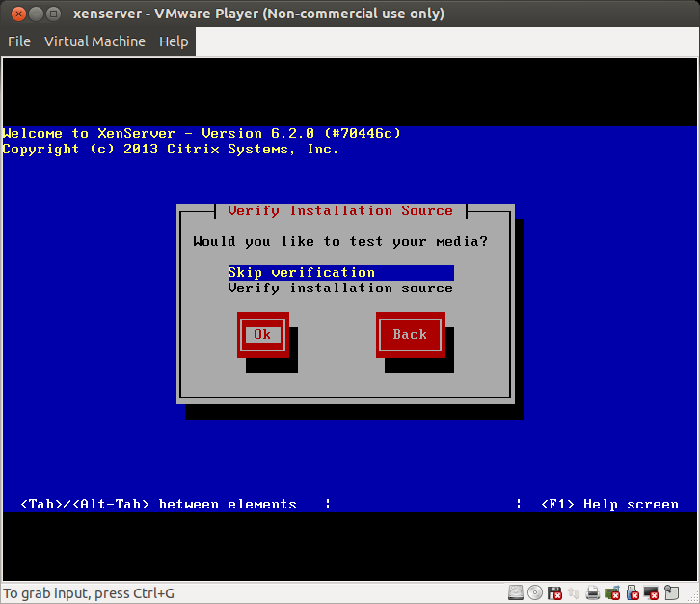Open the Help menu
This screenshot has width=700, height=604.
tap(174, 41)
